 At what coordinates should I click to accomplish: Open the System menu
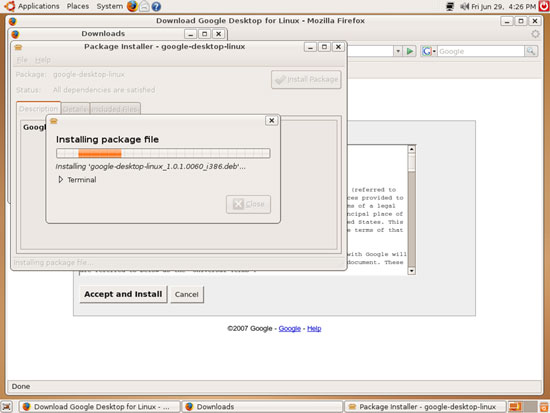tap(109, 6)
